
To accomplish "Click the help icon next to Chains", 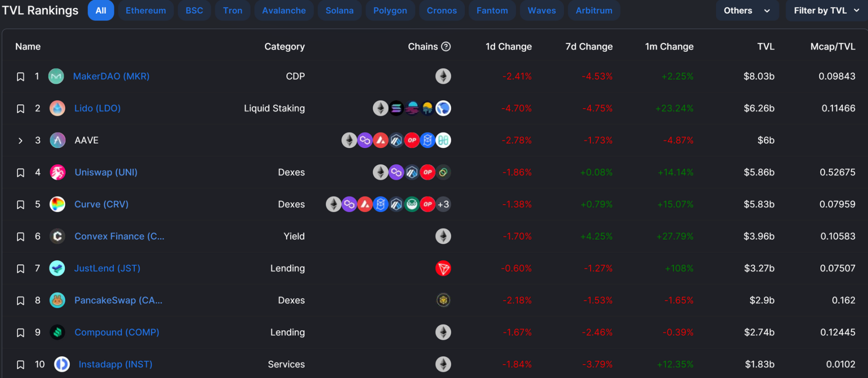I will [x=446, y=46].
